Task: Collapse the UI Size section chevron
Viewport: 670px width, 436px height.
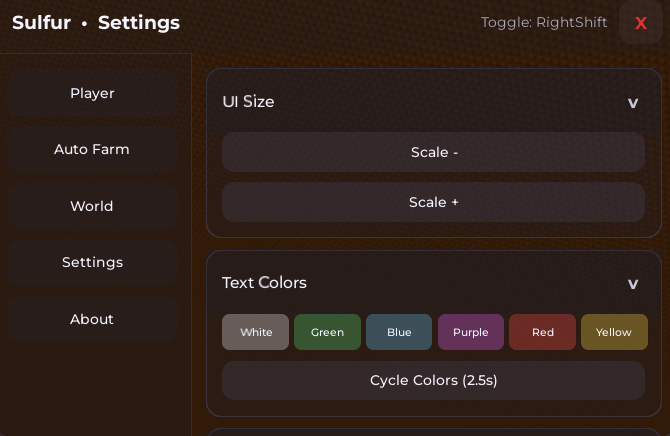Action: coord(632,102)
